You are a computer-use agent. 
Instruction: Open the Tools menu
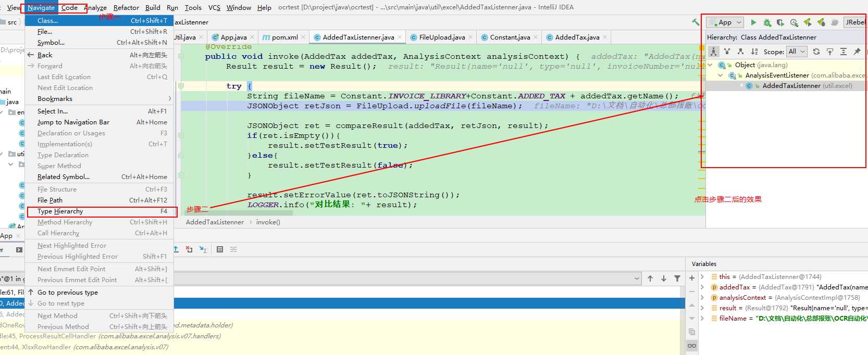193,8
